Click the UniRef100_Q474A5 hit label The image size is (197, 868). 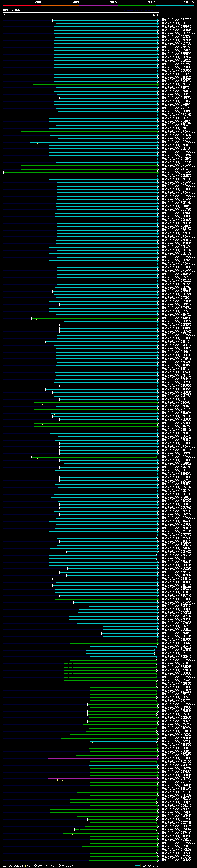pyautogui.click(x=177, y=832)
